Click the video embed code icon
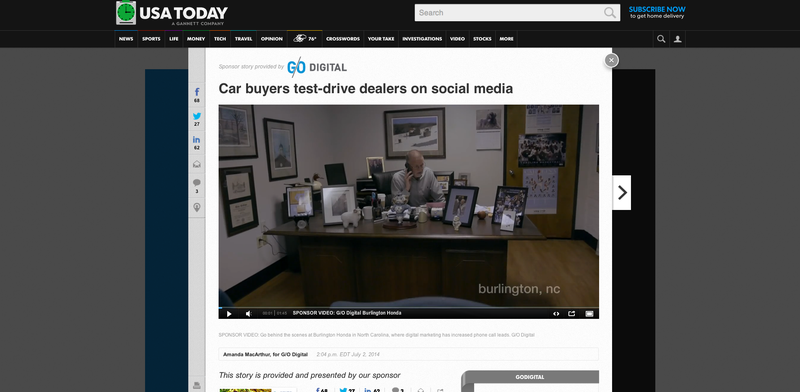 (x=556, y=313)
